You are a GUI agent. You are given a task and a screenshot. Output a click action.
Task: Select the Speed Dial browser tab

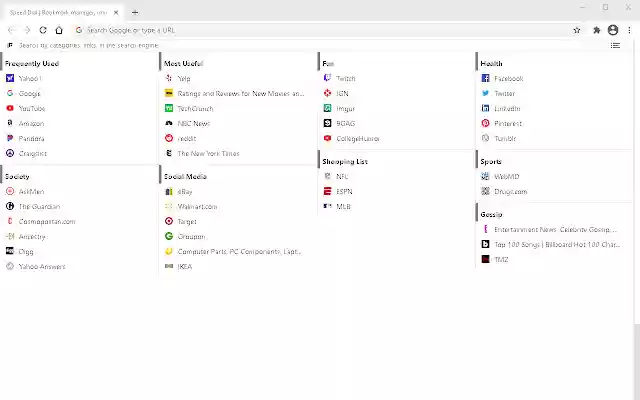[x=58, y=12]
